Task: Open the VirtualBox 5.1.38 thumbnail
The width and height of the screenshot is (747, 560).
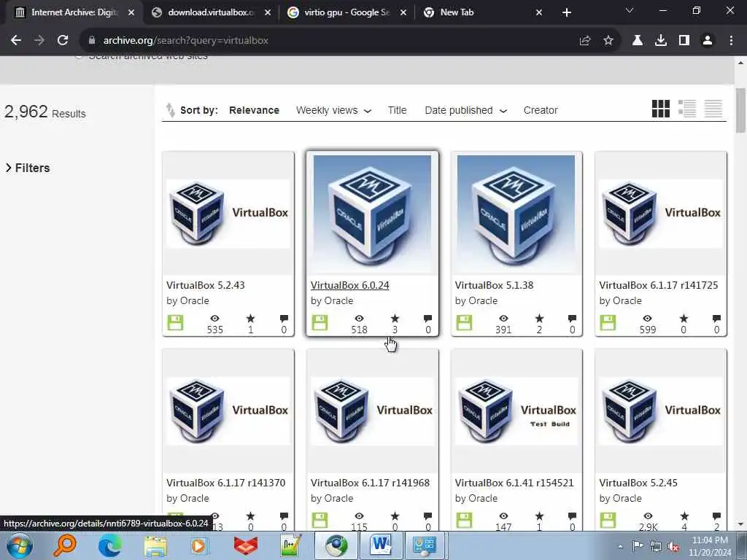Action: 516,214
